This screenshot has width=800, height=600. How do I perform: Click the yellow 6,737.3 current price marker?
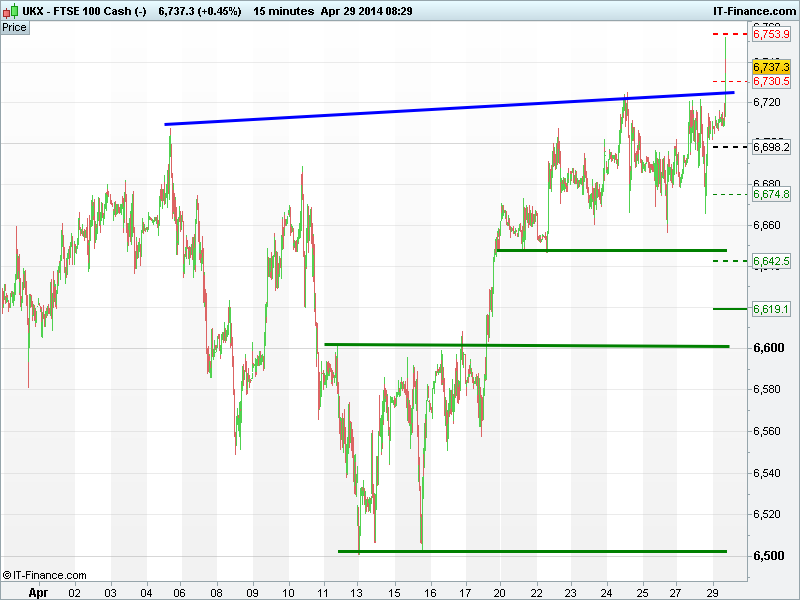pos(771,66)
